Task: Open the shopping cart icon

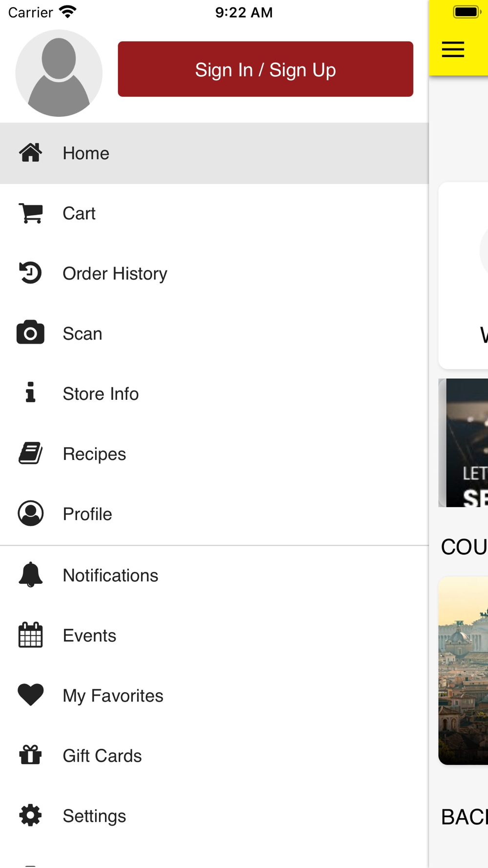Action: [31, 213]
